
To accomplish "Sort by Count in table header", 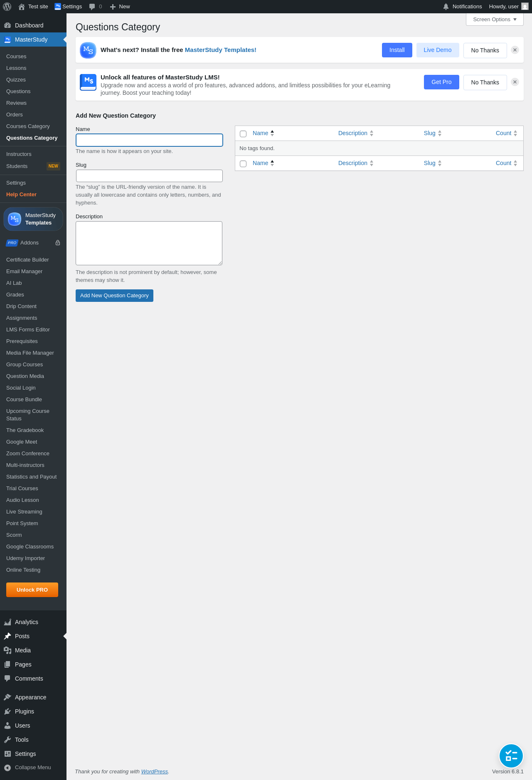I will click(507, 133).
